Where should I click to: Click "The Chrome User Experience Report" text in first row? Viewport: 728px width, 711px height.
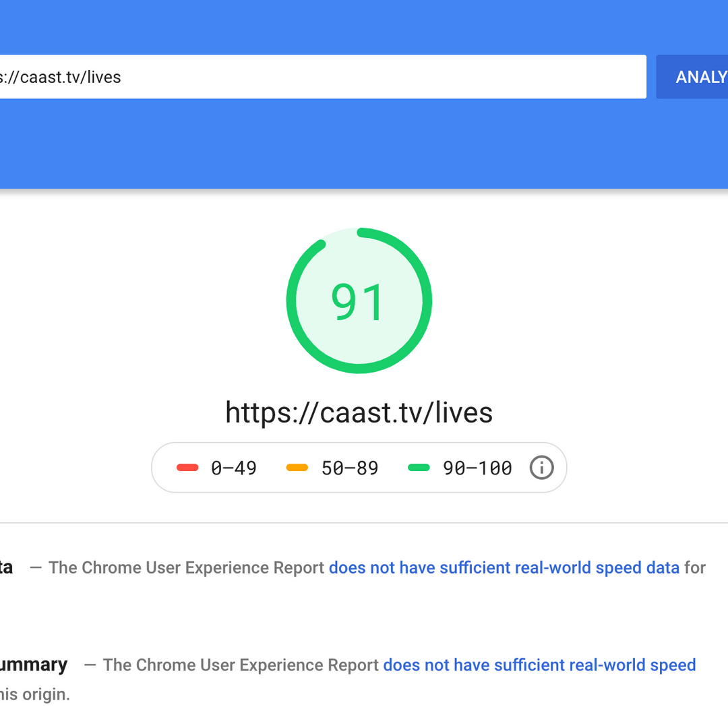(x=186, y=567)
